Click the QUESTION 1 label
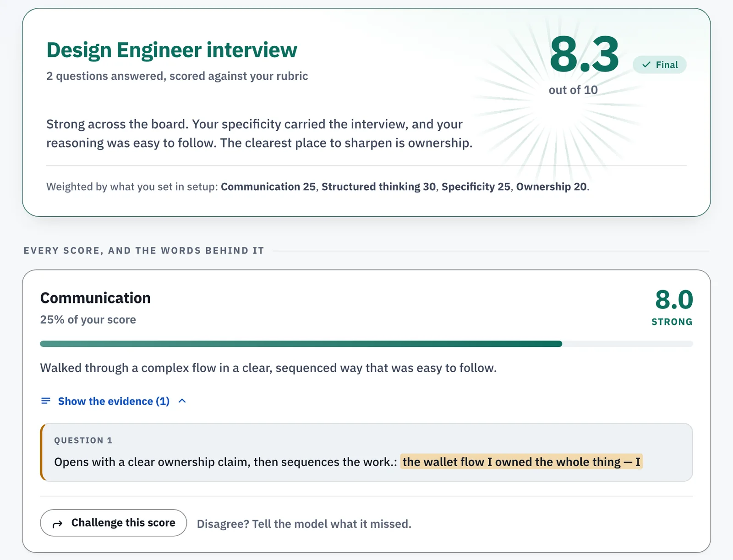Image resolution: width=733 pixels, height=560 pixels. 83,440
